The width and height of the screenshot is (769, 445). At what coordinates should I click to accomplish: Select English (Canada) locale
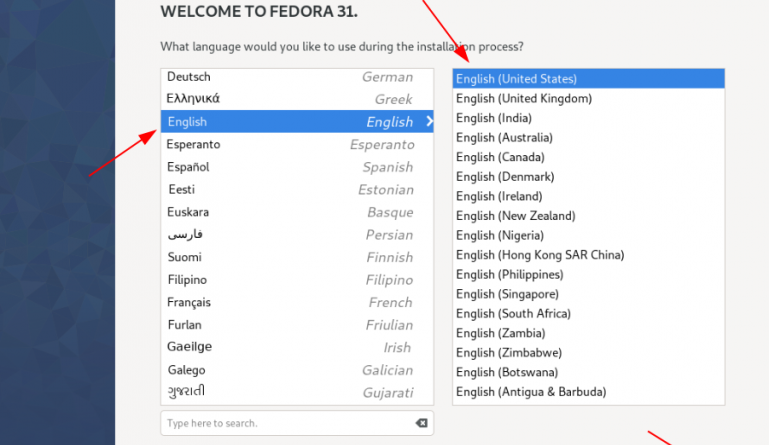click(x=587, y=157)
